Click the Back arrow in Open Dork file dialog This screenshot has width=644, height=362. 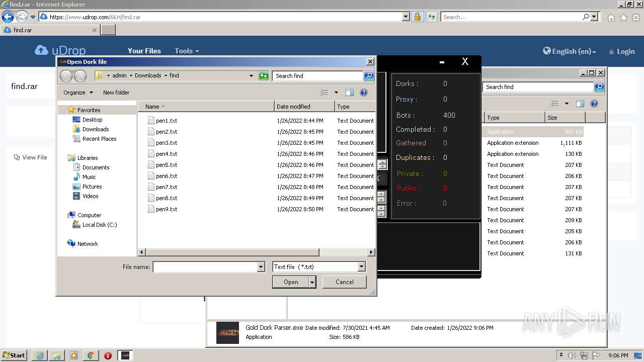[66, 76]
